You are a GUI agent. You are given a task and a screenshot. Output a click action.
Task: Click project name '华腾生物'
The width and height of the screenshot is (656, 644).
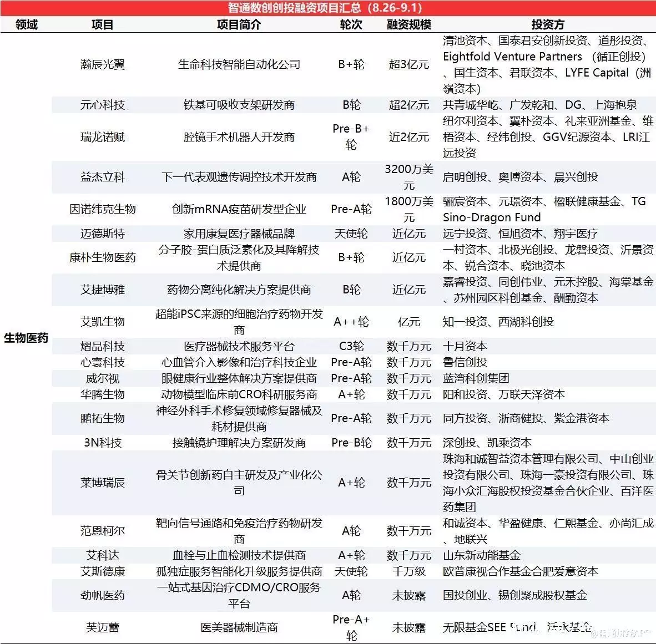(103, 394)
